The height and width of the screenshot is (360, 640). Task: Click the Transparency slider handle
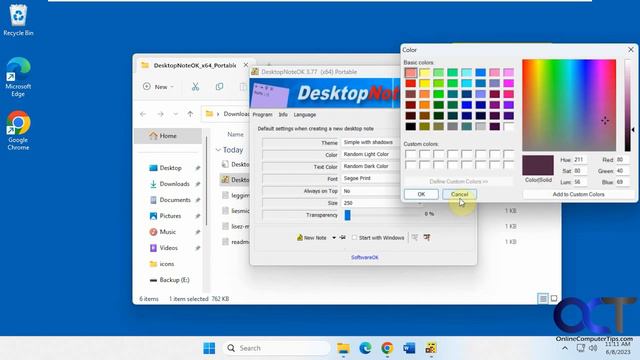click(x=347, y=215)
